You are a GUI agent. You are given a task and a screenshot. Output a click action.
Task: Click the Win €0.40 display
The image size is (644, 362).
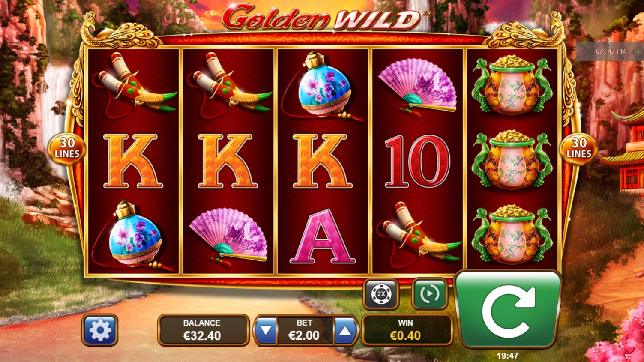(x=407, y=330)
